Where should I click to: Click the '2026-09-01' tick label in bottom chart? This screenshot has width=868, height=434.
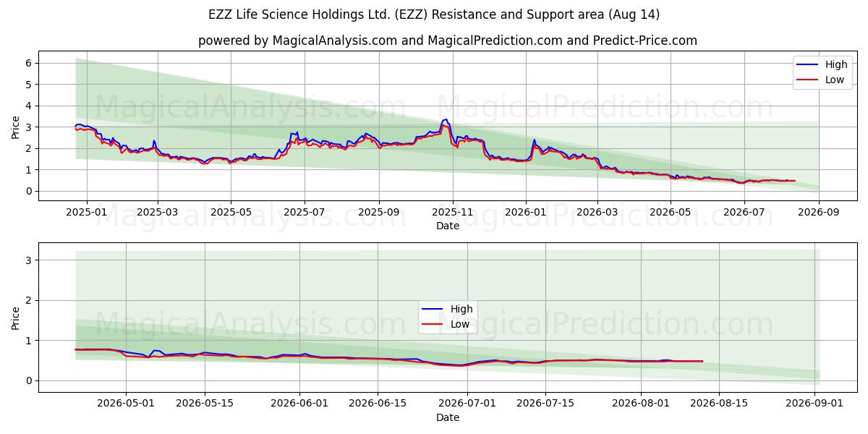[x=815, y=404]
